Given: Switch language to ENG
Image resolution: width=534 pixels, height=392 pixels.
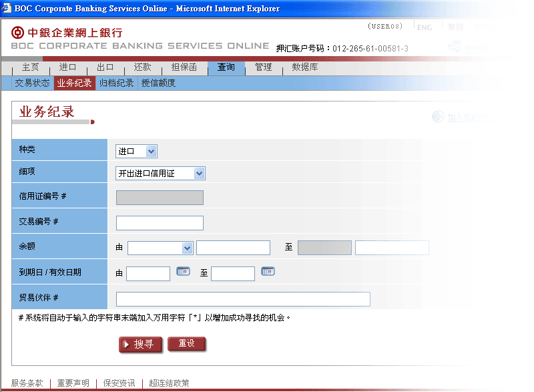Looking at the screenshot, I should (424, 28).
